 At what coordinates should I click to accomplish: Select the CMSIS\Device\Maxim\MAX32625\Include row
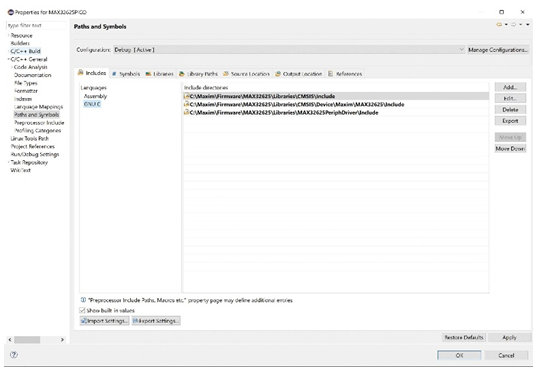click(336, 104)
